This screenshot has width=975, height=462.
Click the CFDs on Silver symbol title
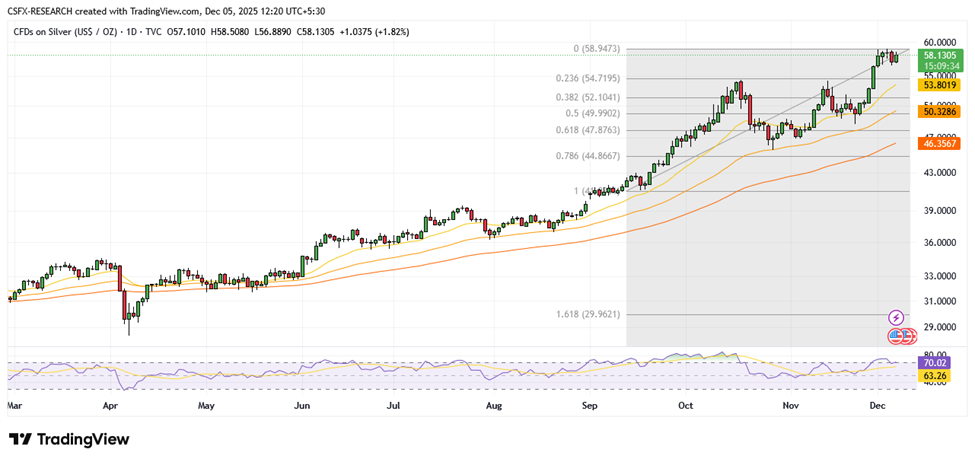pyautogui.click(x=66, y=32)
